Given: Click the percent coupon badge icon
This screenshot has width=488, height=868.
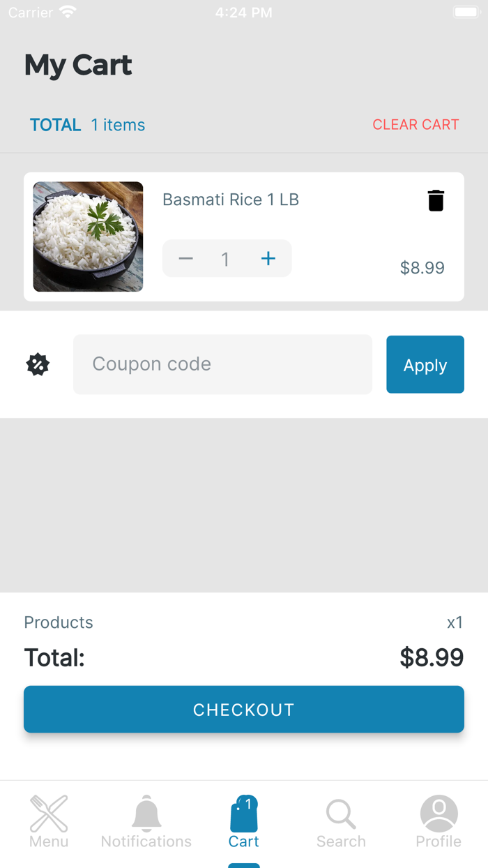Looking at the screenshot, I should pyautogui.click(x=37, y=364).
